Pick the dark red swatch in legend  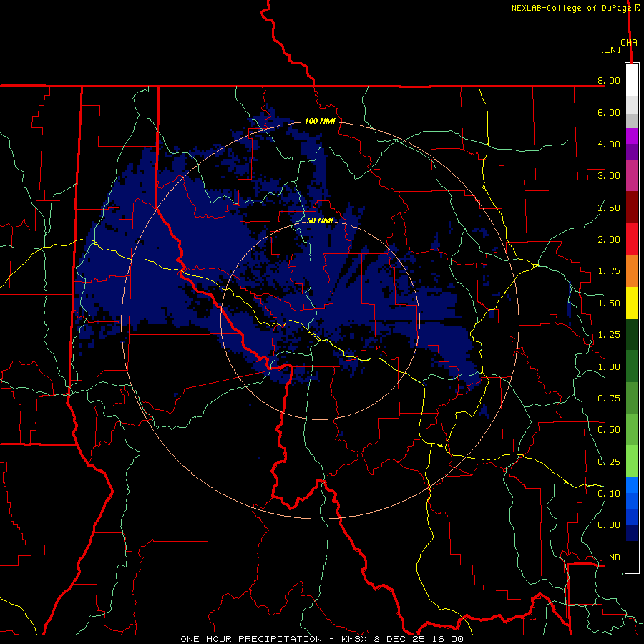(x=632, y=208)
